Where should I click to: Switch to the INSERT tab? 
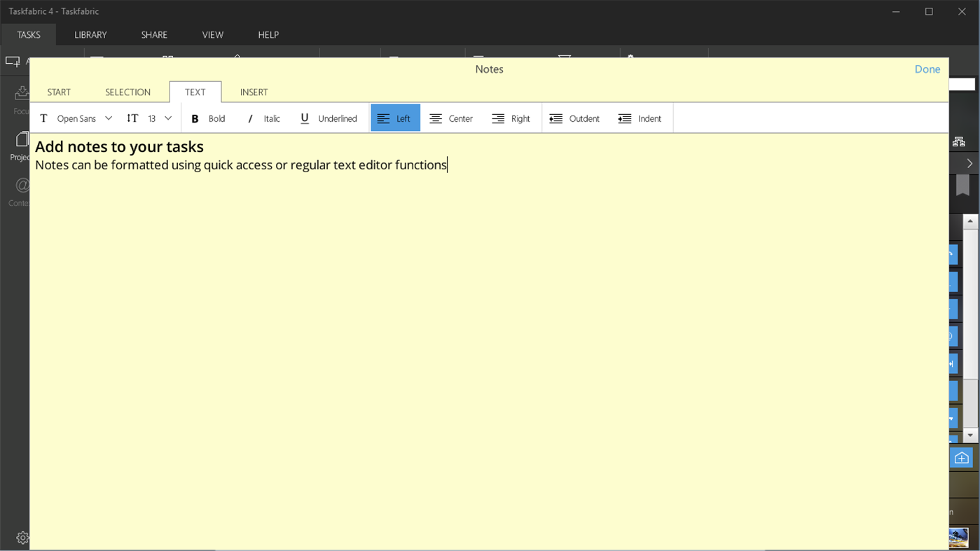tap(254, 92)
